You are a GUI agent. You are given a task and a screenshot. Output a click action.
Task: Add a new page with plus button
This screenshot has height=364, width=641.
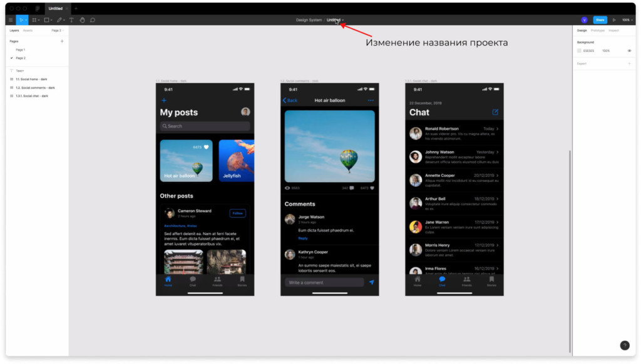(x=62, y=41)
